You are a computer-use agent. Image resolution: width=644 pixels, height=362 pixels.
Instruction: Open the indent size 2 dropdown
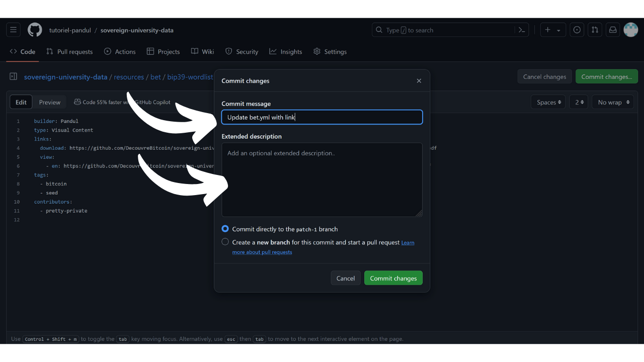(580, 102)
